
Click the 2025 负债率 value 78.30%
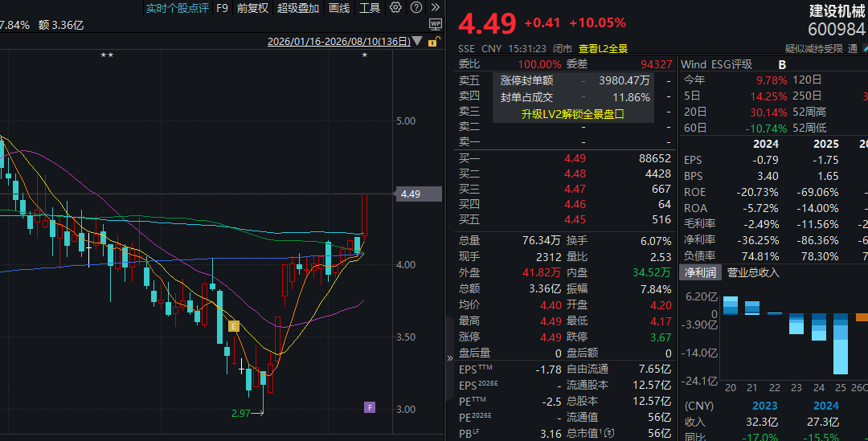click(820, 257)
